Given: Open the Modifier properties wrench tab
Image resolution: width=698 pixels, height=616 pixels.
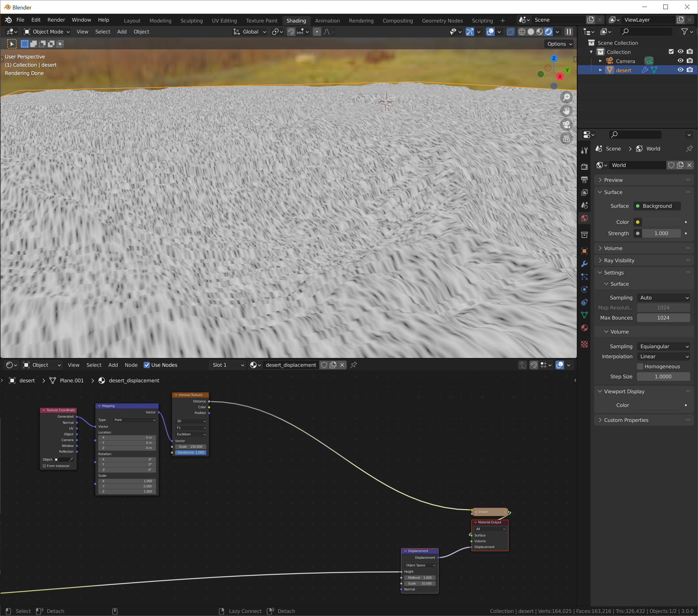Looking at the screenshot, I should pyautogui.click(x=584, y=264).
